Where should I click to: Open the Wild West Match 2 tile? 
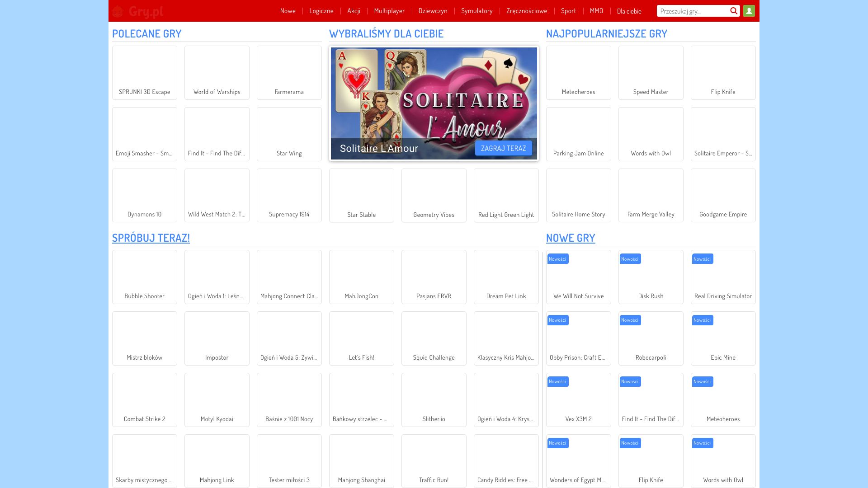click(217, 195)
